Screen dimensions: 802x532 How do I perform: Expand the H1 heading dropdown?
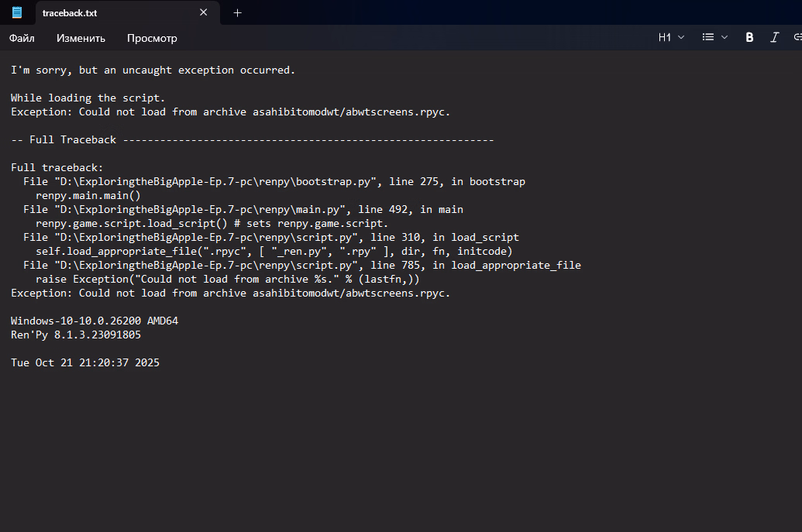tap(671, 37)
